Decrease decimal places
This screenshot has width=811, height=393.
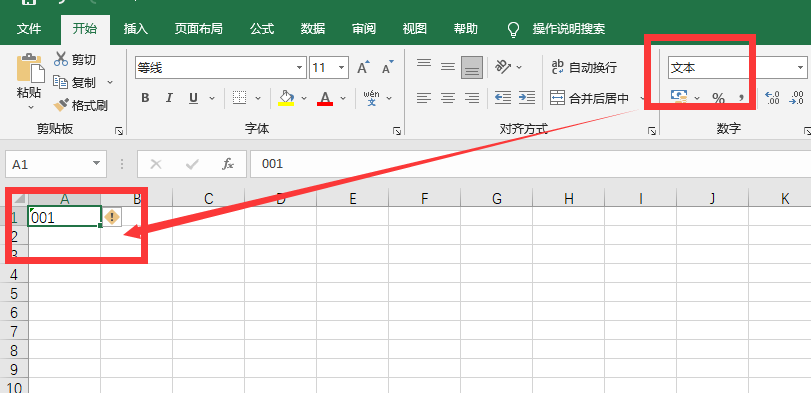(x=796, y=98)
